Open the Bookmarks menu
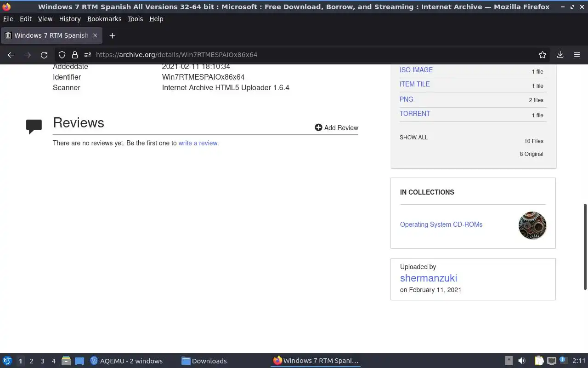 pyautogui.click(x=104, y=19)
